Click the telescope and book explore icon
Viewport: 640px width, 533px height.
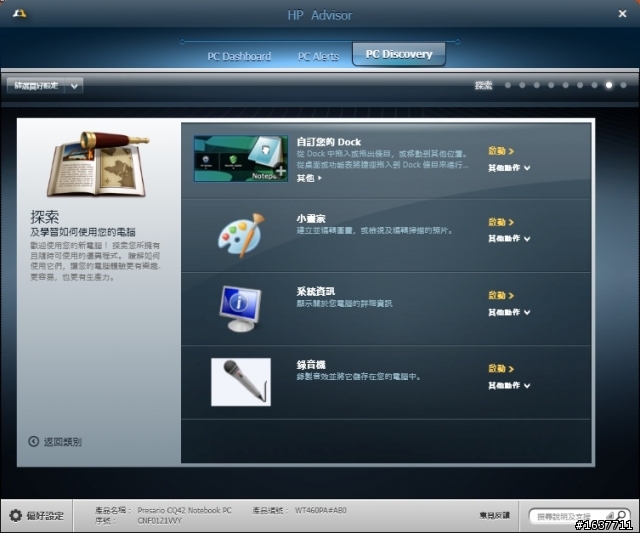tap(98, 163)
